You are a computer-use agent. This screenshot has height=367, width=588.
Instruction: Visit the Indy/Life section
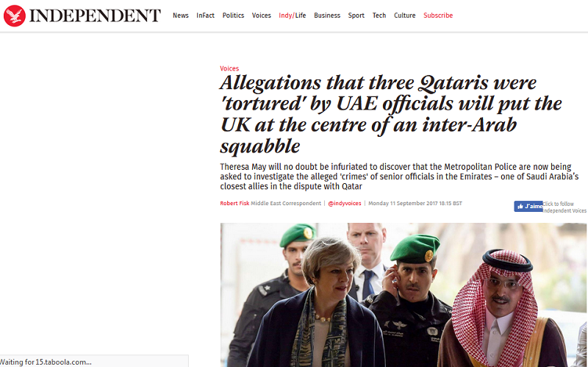point(292,15)
